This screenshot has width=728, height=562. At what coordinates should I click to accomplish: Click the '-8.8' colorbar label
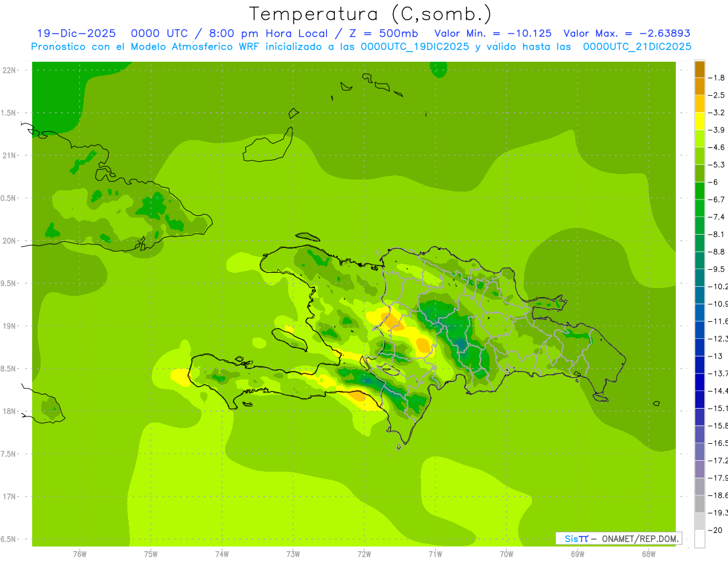coord(717,252)
